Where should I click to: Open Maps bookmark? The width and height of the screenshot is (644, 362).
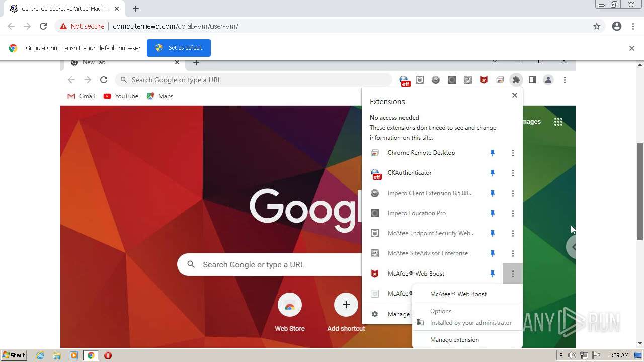click(x=160, y=96)
